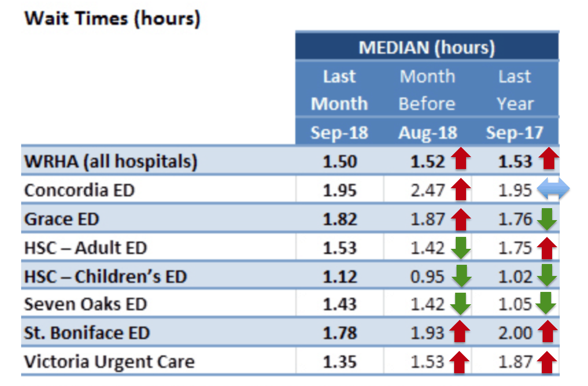Click red up arrow beside Victoria Urgent Care 1.53
This screenshot has height=386, width=588.
point(459,362)
